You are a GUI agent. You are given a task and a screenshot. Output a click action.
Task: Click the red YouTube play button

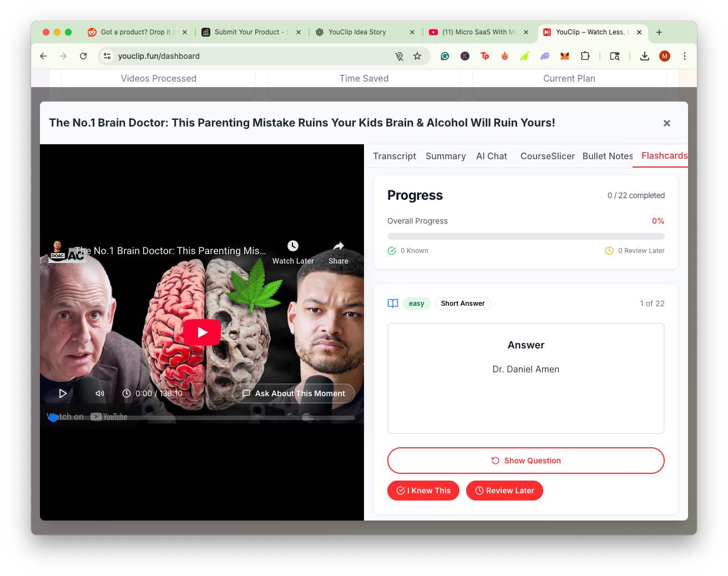click(x=202, y=332)
